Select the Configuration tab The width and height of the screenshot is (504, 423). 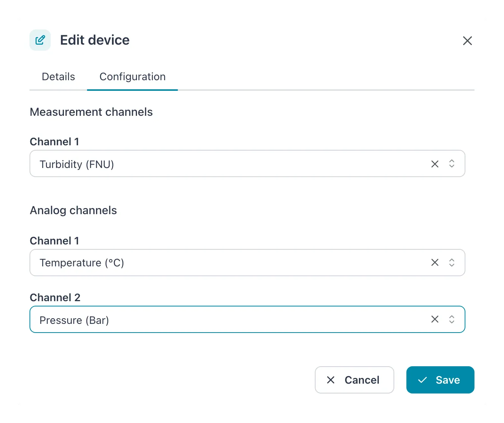coord(132,77)
